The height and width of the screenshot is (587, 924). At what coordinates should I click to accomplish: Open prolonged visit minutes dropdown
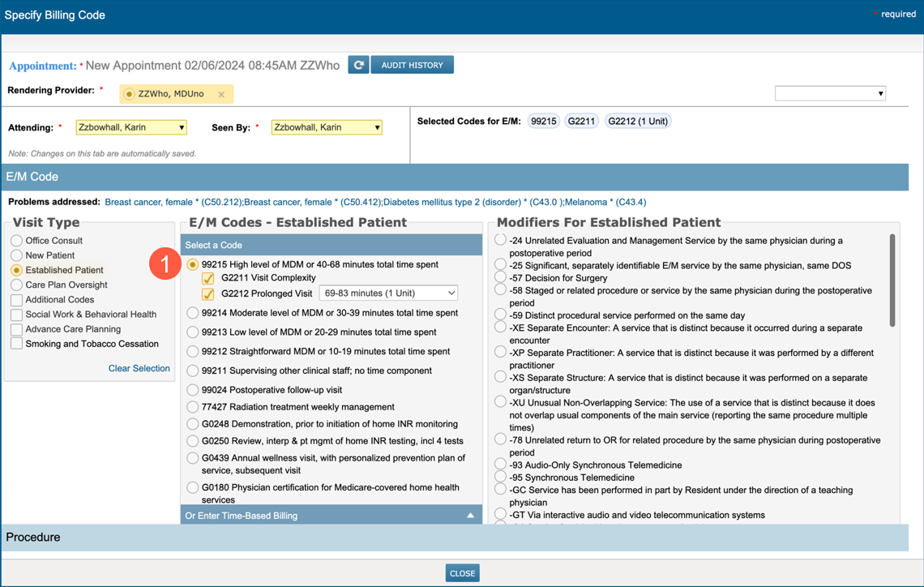point(389,293)
